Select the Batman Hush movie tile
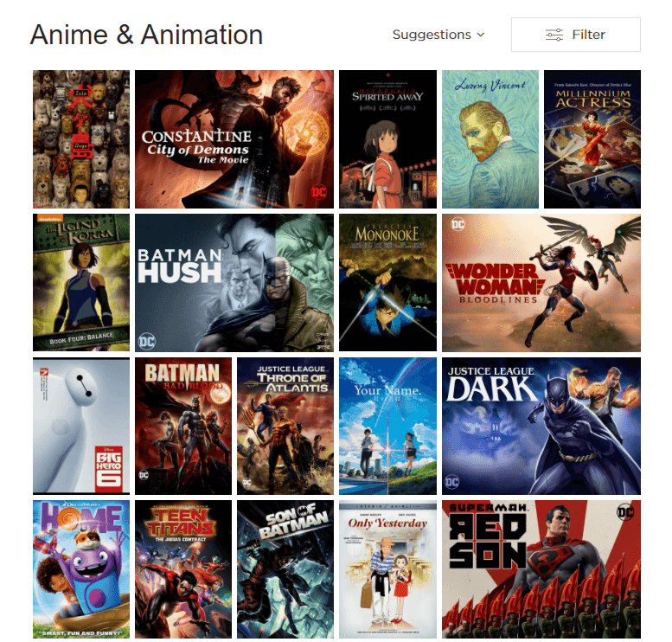Screen dimensions: 672x642 (234, 283)
